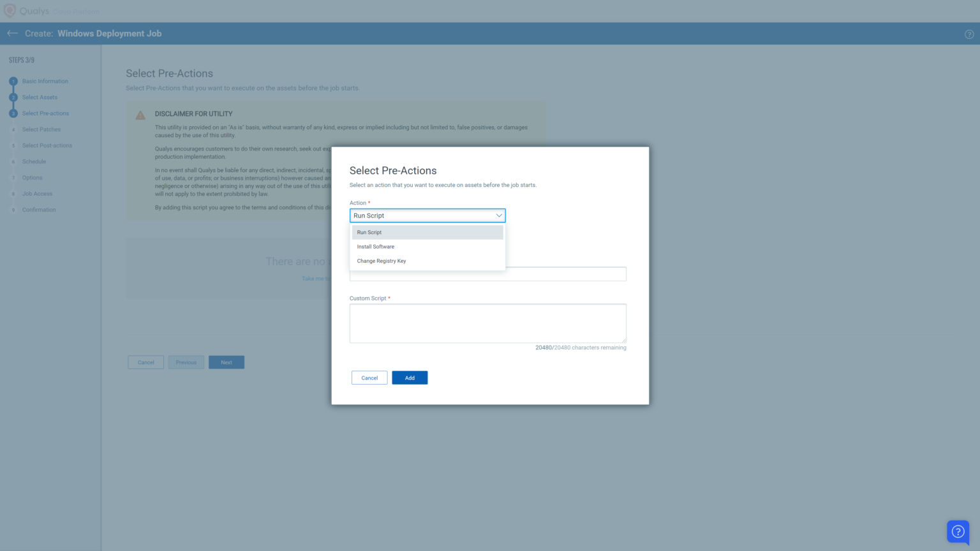The height and width of the screenshot is (551, 980).
Task: Choose the Change Registry Key option
Action: (x=381, y=260)
